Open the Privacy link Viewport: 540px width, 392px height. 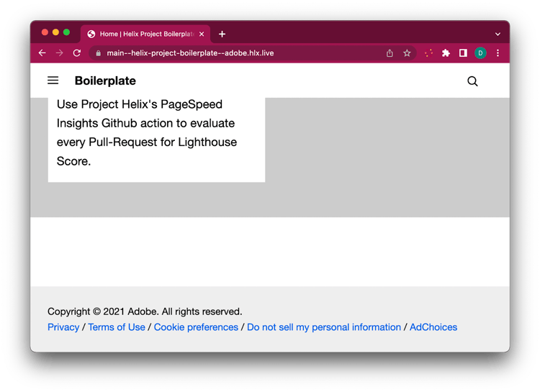click(x=63, y=327)
